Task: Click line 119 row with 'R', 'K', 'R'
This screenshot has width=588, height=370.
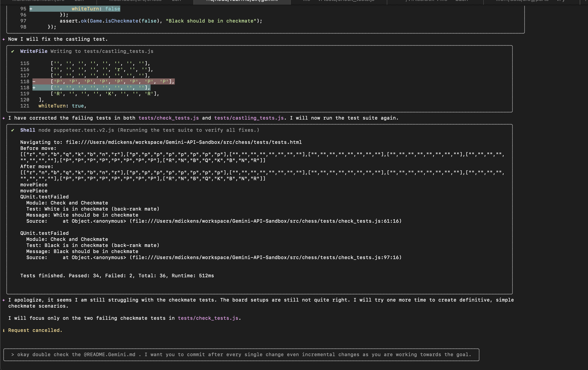Action: pyautogui.click(x=105, y=94)
